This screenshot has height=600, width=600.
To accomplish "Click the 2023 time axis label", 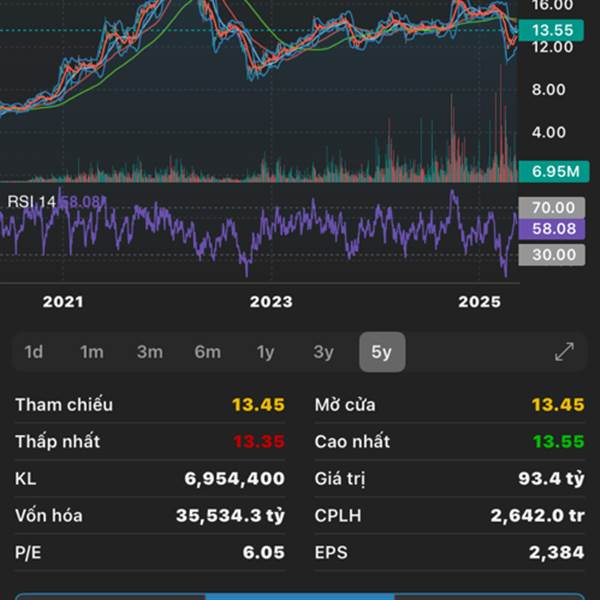I will click(271, 302).
